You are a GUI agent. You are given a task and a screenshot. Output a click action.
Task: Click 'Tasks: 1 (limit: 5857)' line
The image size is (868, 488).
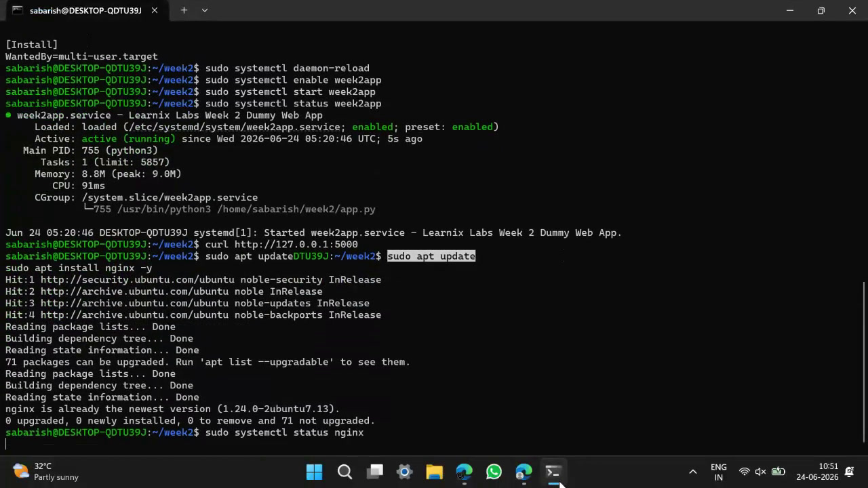point(105,163)
